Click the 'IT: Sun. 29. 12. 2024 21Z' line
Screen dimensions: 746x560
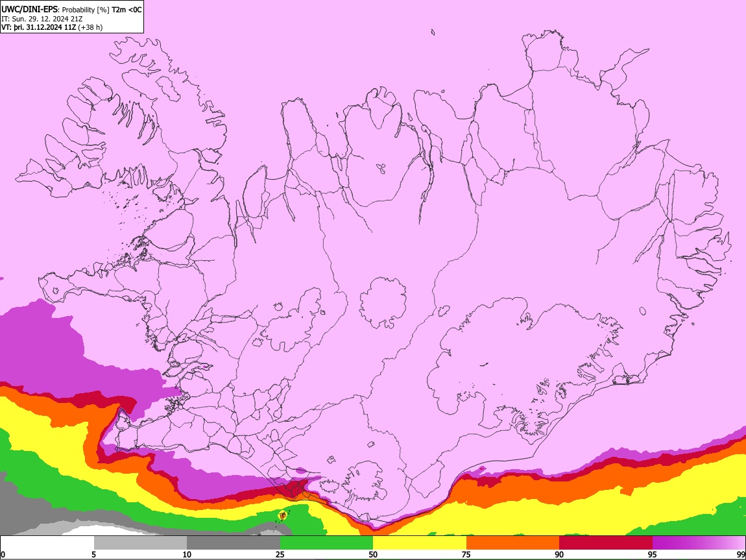[42, 19]
